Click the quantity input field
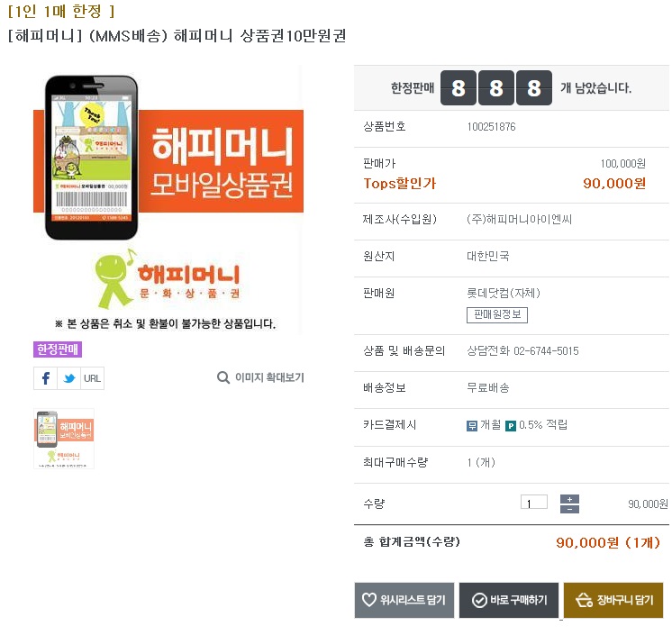Image resolution: width=672 pixels, height=635 pixels. click(x=534, y=503)
